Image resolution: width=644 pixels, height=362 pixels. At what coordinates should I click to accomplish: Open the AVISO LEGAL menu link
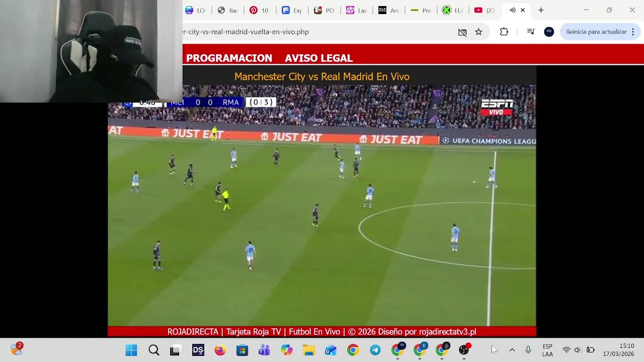click(318, 58)
